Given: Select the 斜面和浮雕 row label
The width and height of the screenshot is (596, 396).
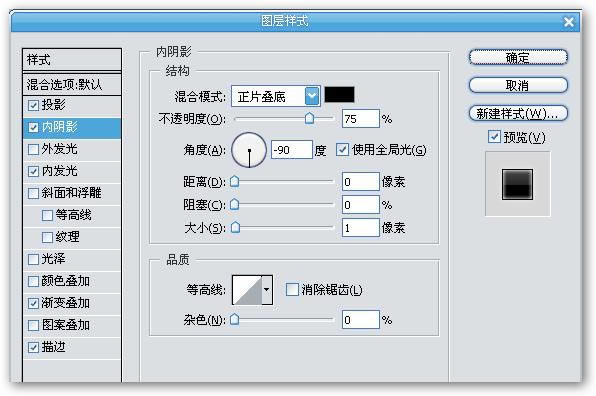Looking at the screenshot, I should tap(71, 193).
